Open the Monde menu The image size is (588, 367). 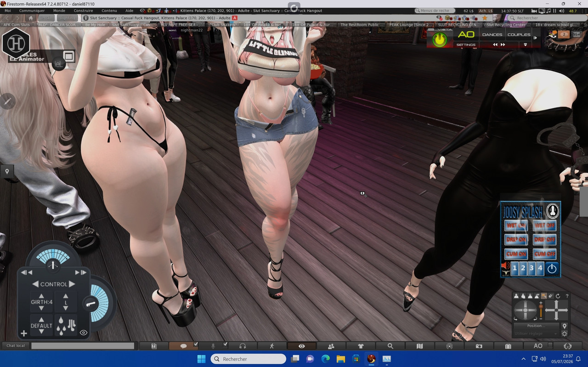(x=59, y=11)
